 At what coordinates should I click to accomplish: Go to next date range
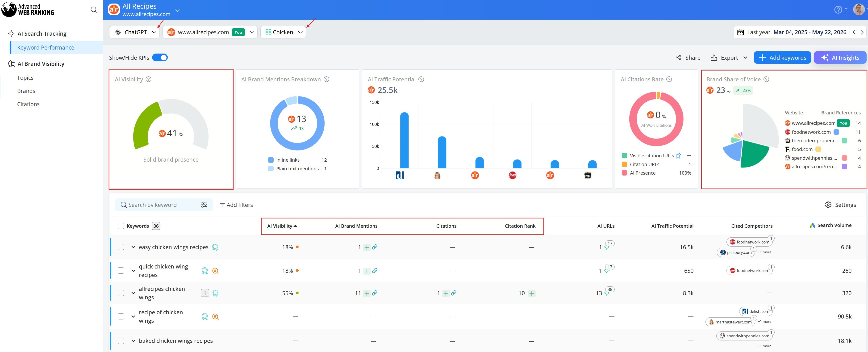(862, 32)
